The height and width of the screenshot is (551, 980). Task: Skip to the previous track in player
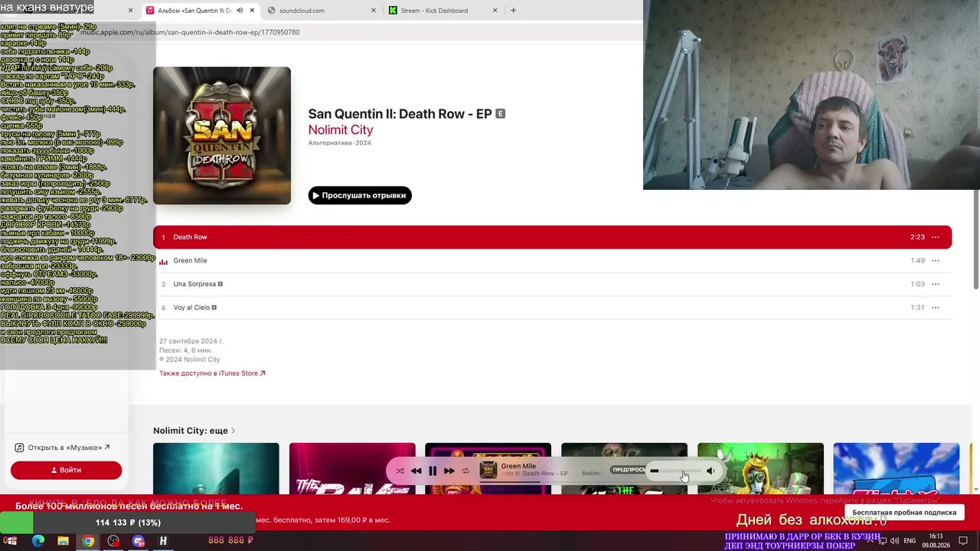coord(416,471)
